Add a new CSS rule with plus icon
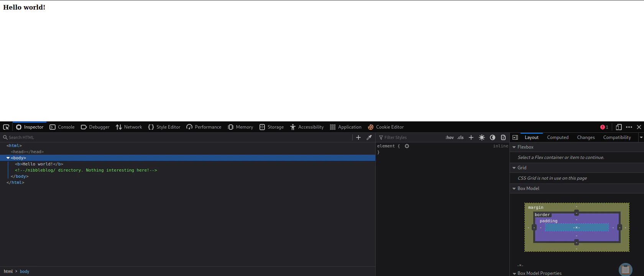 (471, 137)
